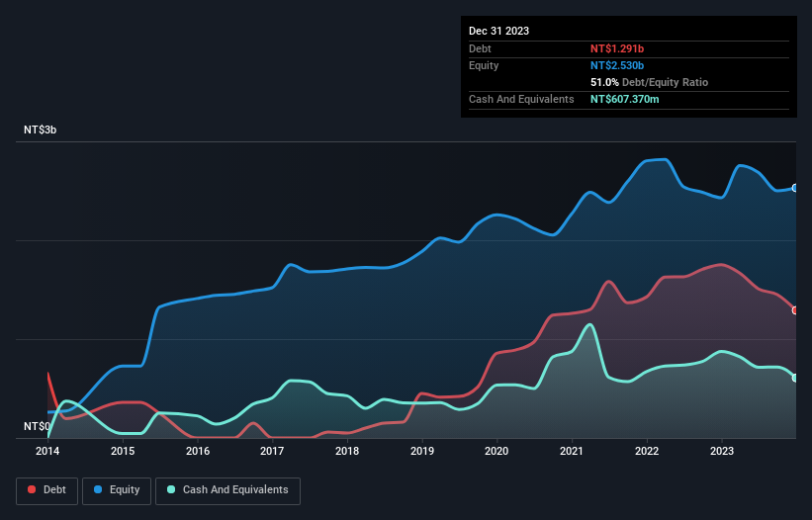The height and width of the screenshot is (520, 812).
Task: Click the NT$1.291b debt value
Action: pos(617,48)
